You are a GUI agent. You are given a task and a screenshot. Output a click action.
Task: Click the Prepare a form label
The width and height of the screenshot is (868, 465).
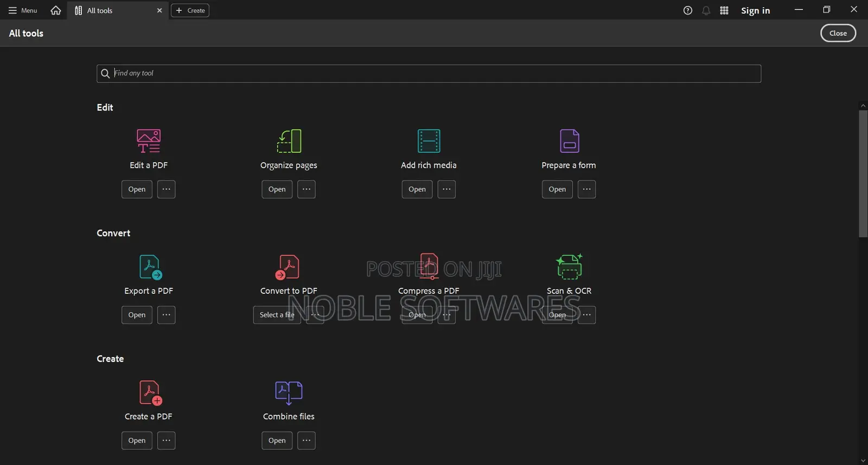point(569,165)
